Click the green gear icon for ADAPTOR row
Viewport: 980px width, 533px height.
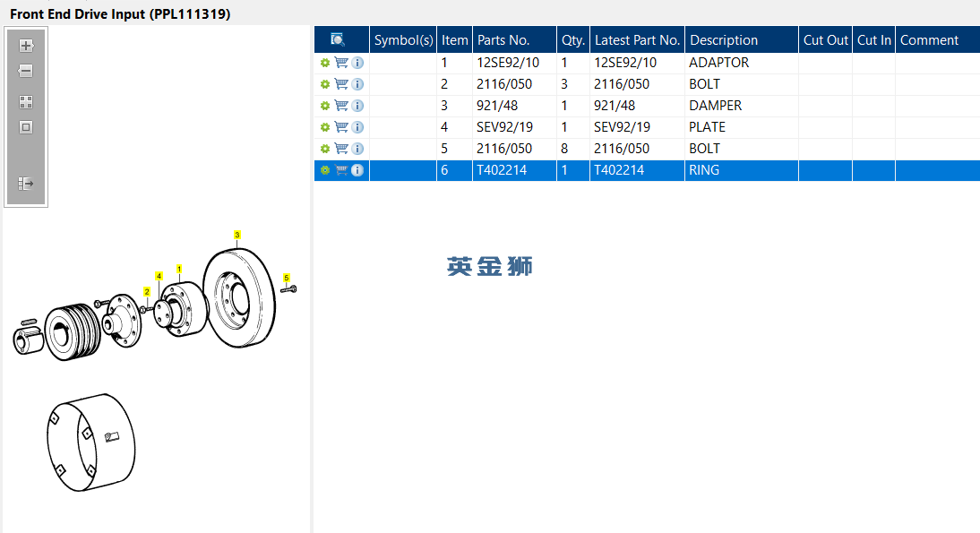click(325, 63)
